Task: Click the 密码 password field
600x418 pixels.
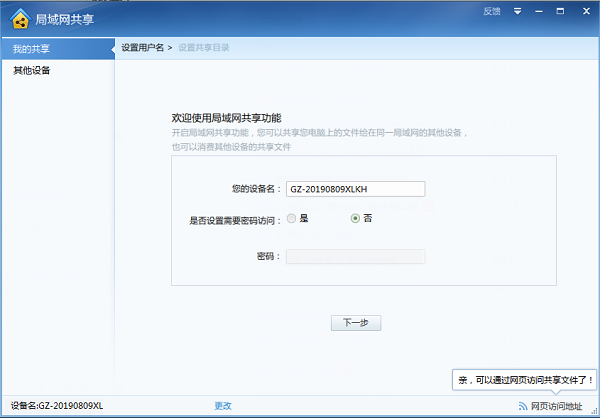Action: point(354,257)
